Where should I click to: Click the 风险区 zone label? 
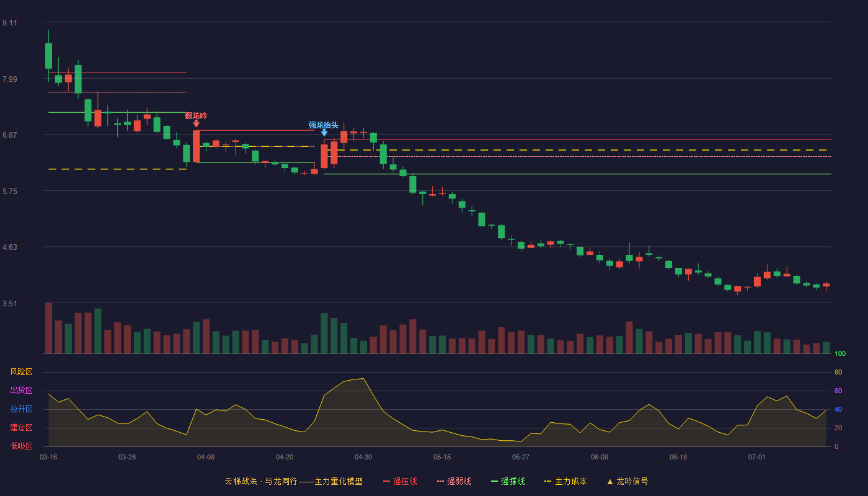pos(21,372)
